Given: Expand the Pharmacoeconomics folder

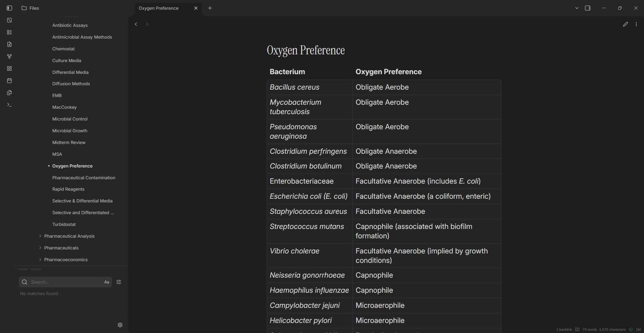Looking at the screenshot, I should coord(66,260).
